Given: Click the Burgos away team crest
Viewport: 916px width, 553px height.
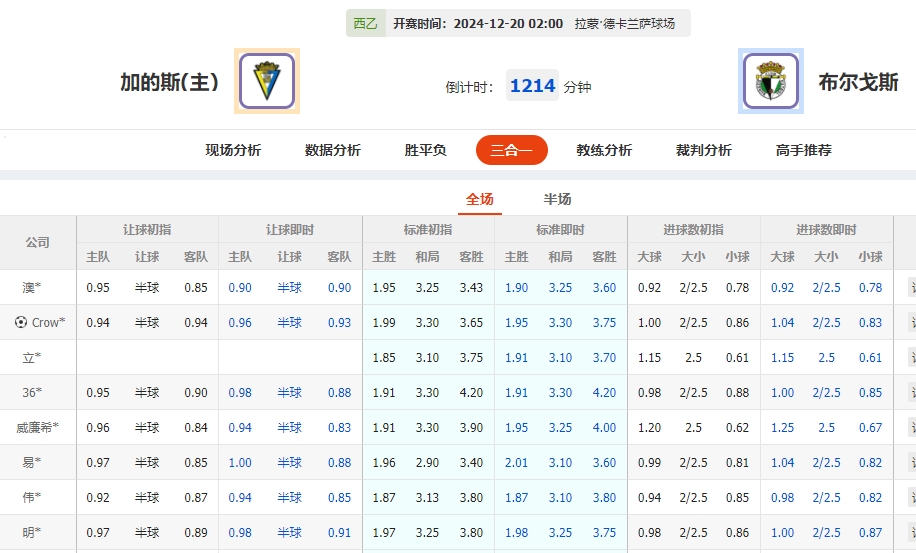Looking at the screenshot, I should point(771,81).
